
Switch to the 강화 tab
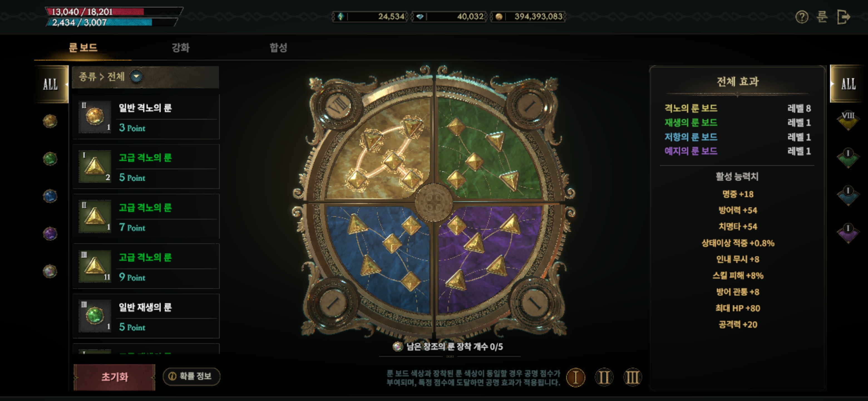181,47
